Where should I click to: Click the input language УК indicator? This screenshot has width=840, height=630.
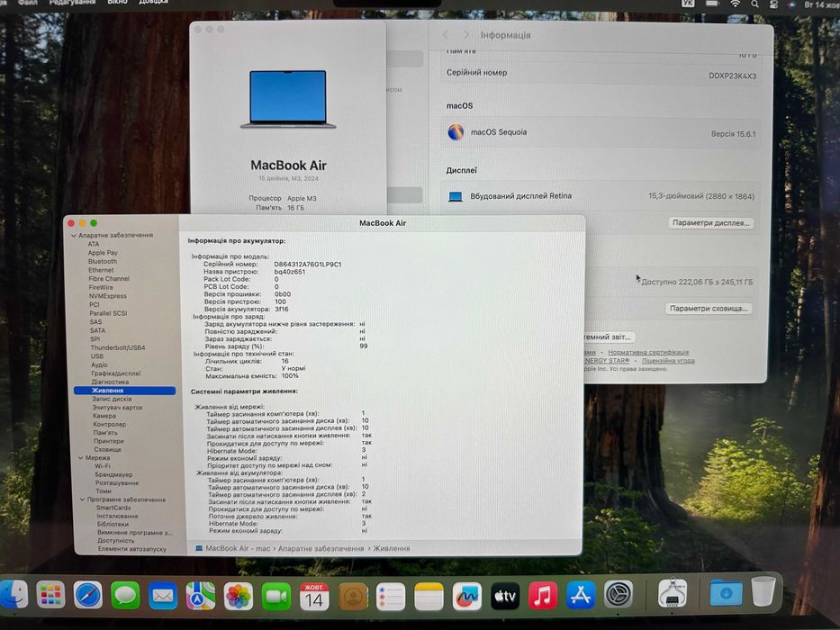point(689,4)
